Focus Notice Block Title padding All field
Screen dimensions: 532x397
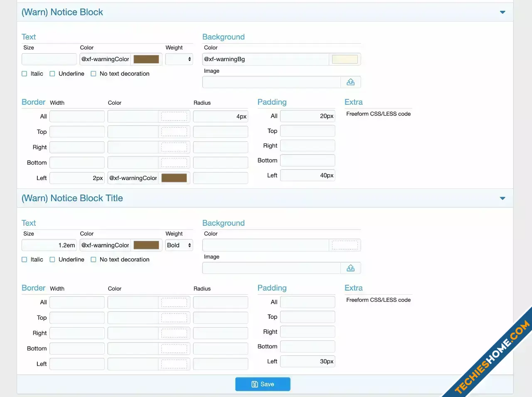tap(308, 302)
